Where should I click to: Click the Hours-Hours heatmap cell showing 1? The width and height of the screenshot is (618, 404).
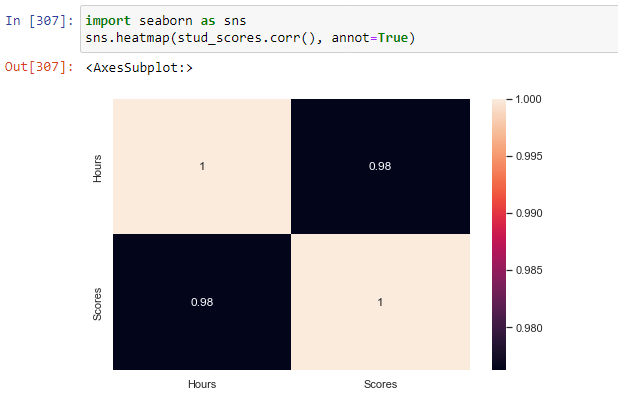point(202,166)
